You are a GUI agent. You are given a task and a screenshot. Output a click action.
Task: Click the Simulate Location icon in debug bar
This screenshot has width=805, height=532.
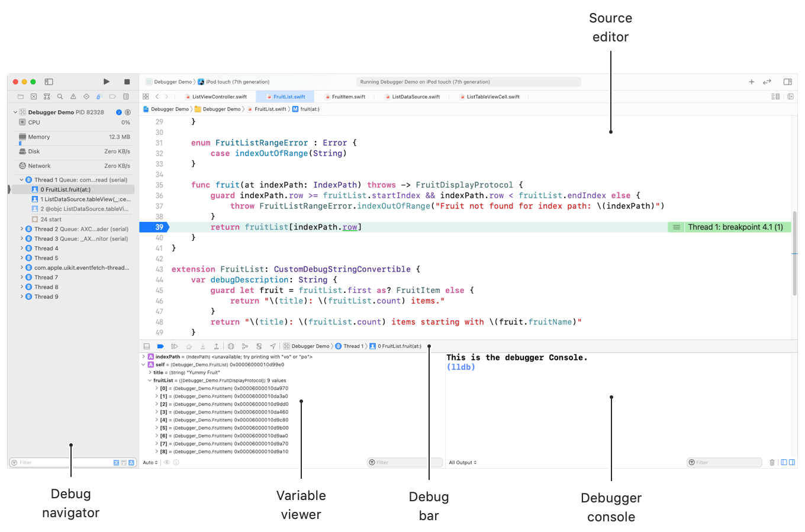pos(273,347)
